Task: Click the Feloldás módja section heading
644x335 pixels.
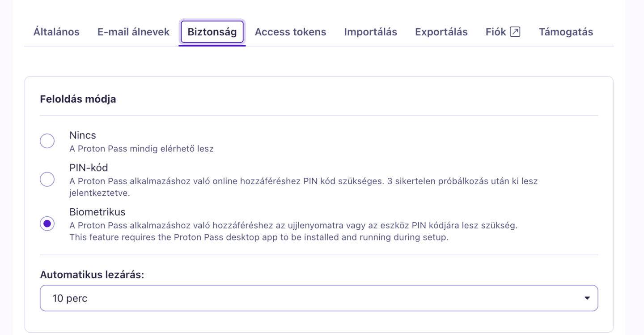Action: [78, 99]
